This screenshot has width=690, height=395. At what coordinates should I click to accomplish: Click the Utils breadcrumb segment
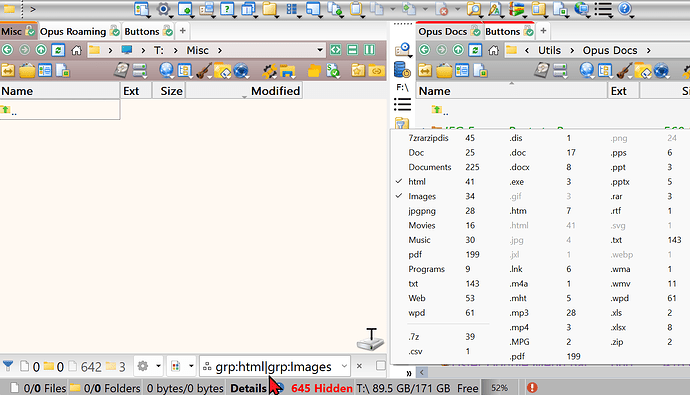[549, 51]
